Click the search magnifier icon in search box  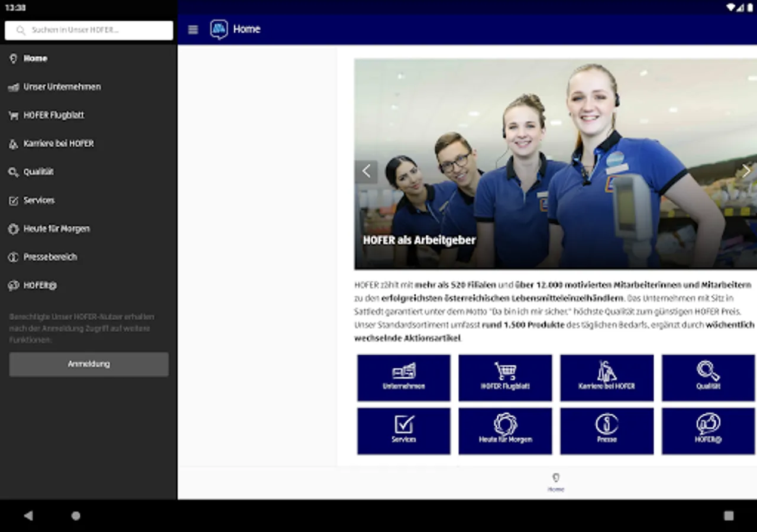[x=21, y=30]
